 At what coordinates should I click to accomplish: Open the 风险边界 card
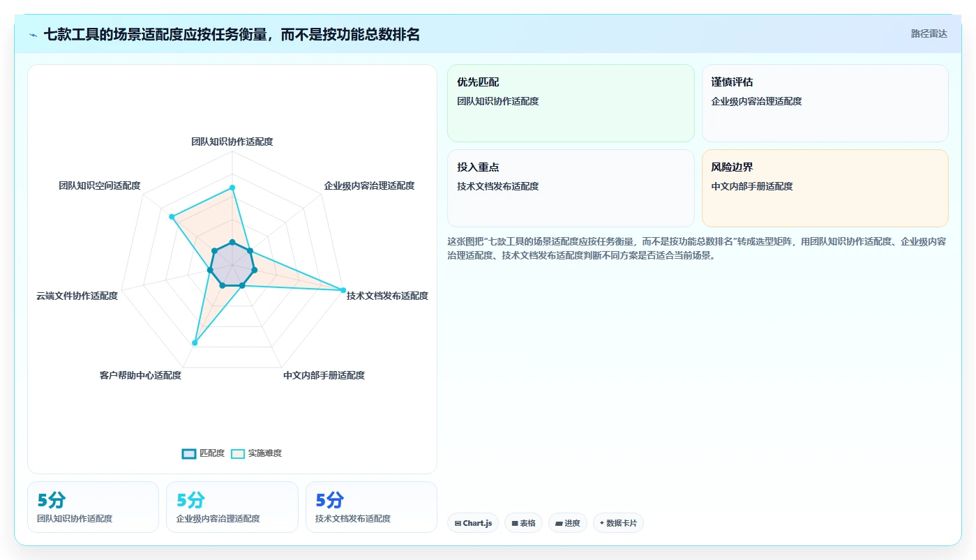point(825,188)
